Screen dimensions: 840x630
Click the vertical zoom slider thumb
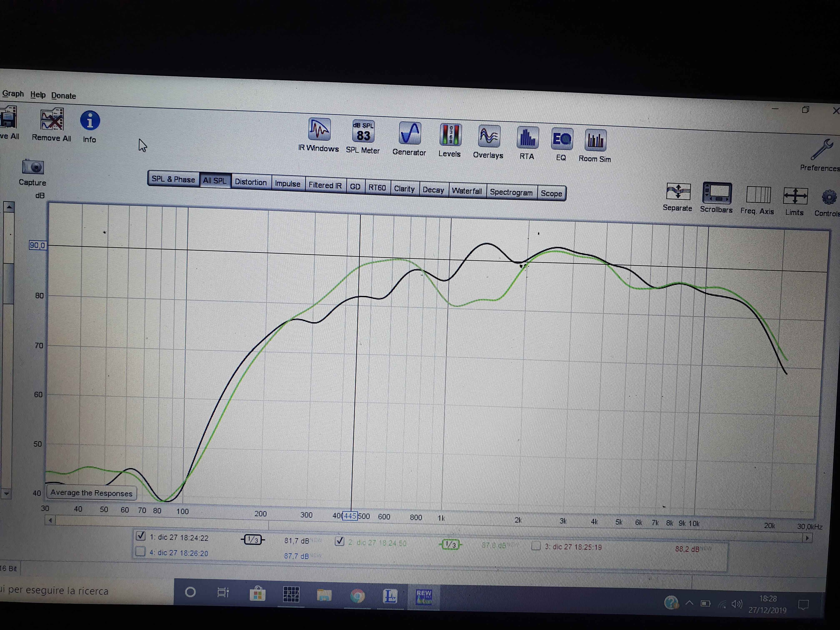(9, 283)
